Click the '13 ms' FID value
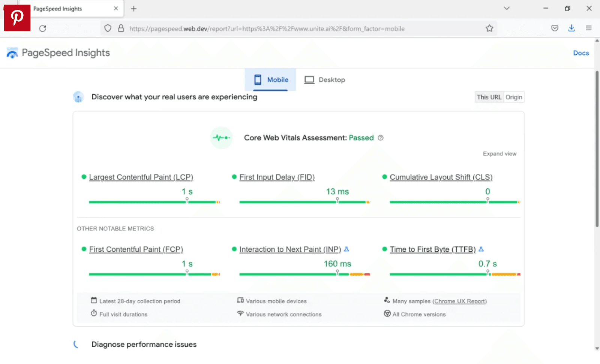 [x=337, y=191]
